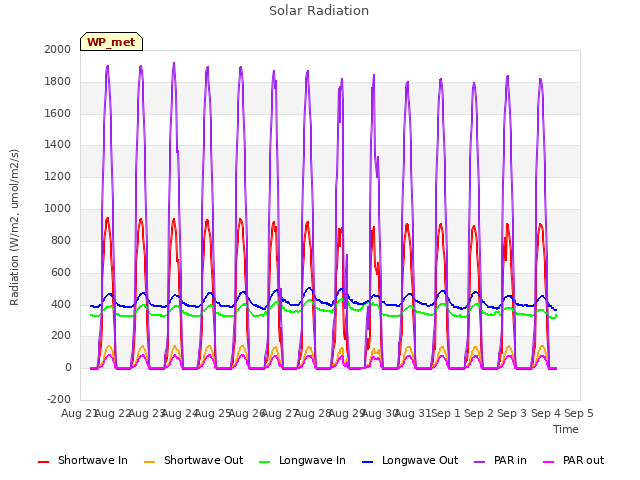The image size is (640, 480).
Task: Click the 1400 y-axis tick label
Action: (x=58, y=144)
